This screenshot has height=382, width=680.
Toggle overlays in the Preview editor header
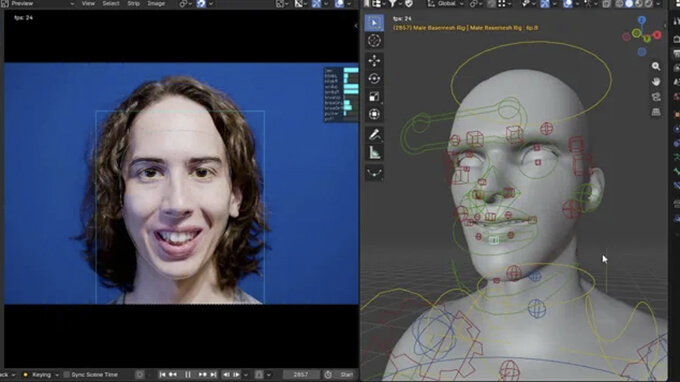(339, 4)
